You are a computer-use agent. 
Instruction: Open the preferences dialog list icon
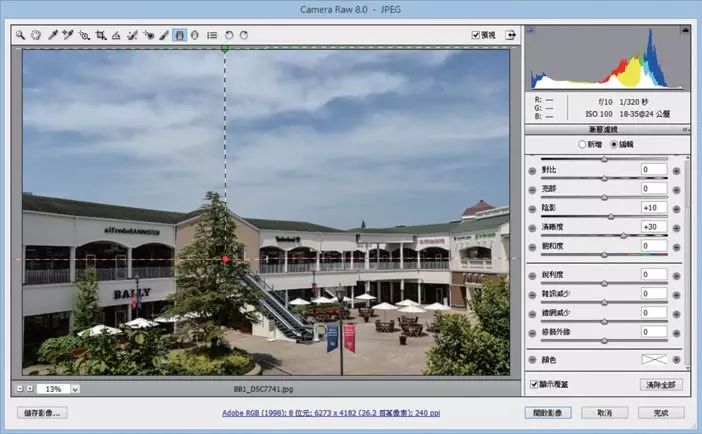[212, 35]
